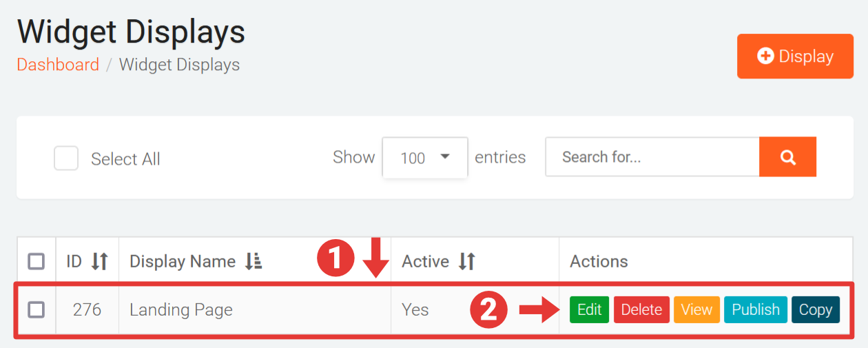
Task: Click the Widget Displays breadcrumb text
Action: click(179, 65)
